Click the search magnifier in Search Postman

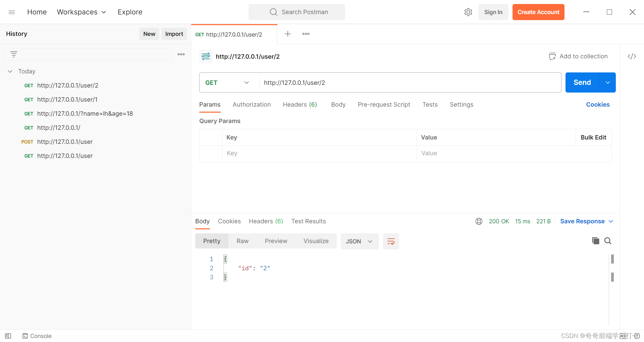[273, 12]
